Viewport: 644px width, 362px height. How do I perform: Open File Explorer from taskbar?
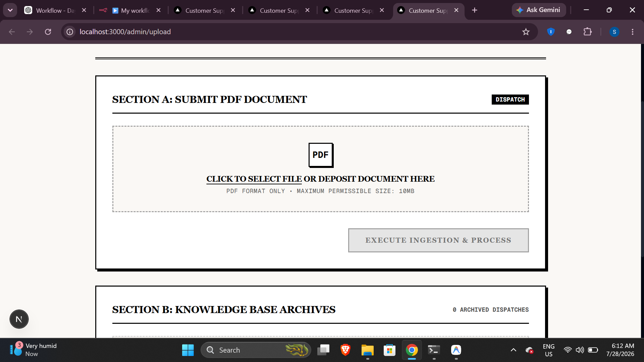coord(367,350)
